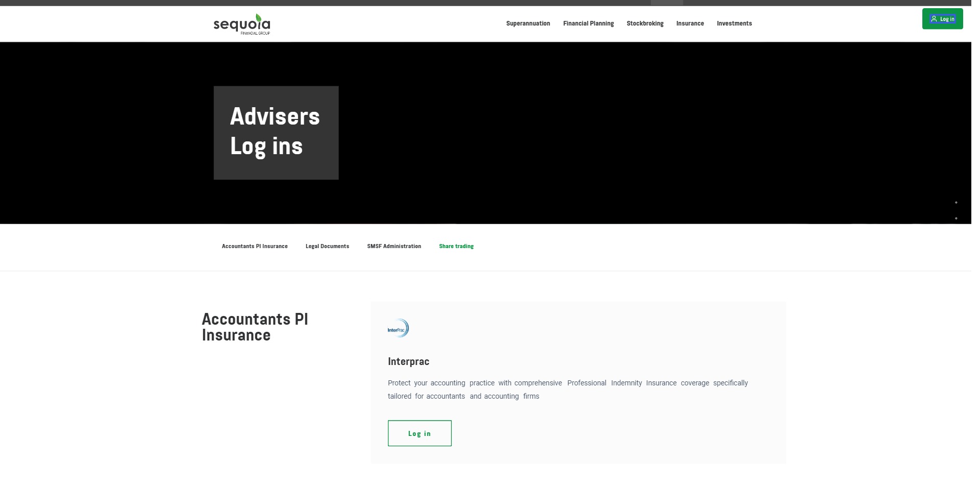Image resolution: width=980 pixels, height=487 pixels.
Task: Expand the Financial Planning menu
Action: (x=588, y=23)
